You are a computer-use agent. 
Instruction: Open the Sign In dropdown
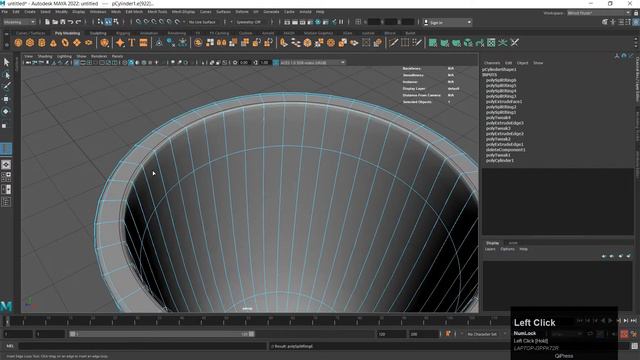coord(448,22)
